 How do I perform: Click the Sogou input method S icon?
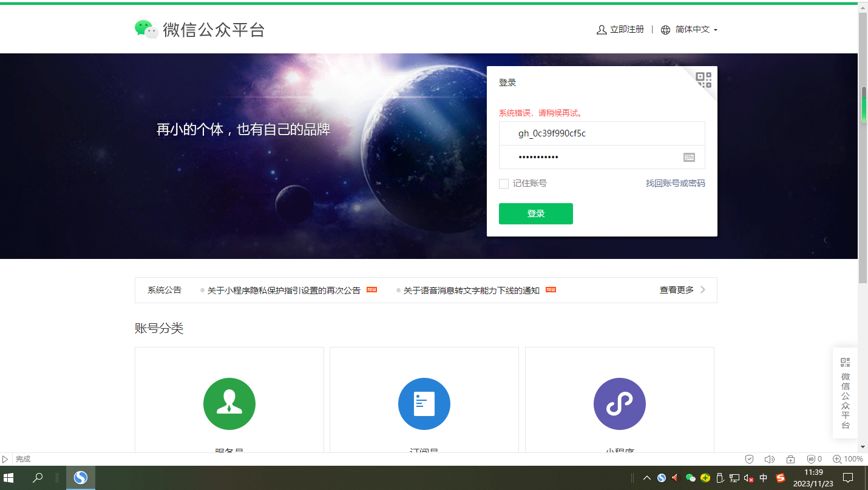coord(781,478)
